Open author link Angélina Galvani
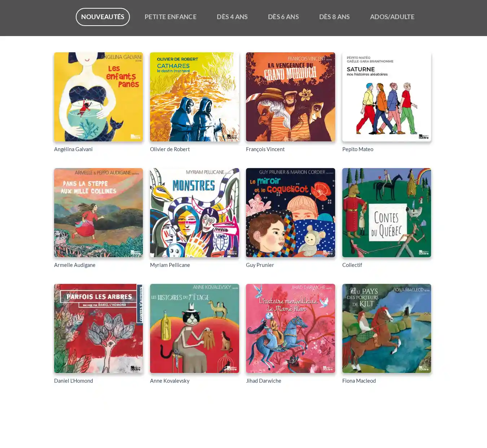 pyautogui.click(x=73, y=149)
